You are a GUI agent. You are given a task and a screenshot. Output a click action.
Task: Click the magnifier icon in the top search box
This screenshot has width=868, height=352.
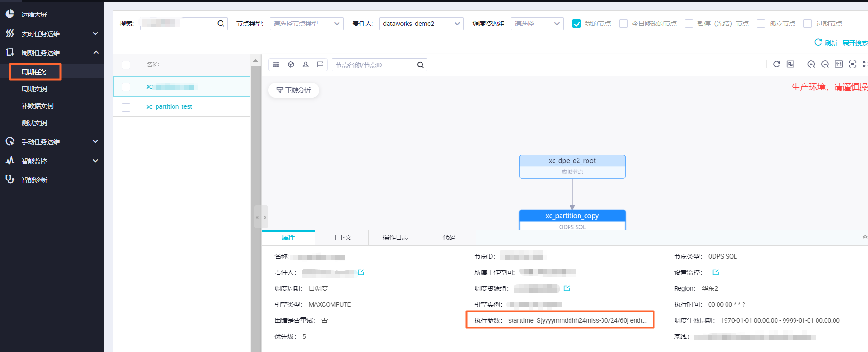[221, 24]
